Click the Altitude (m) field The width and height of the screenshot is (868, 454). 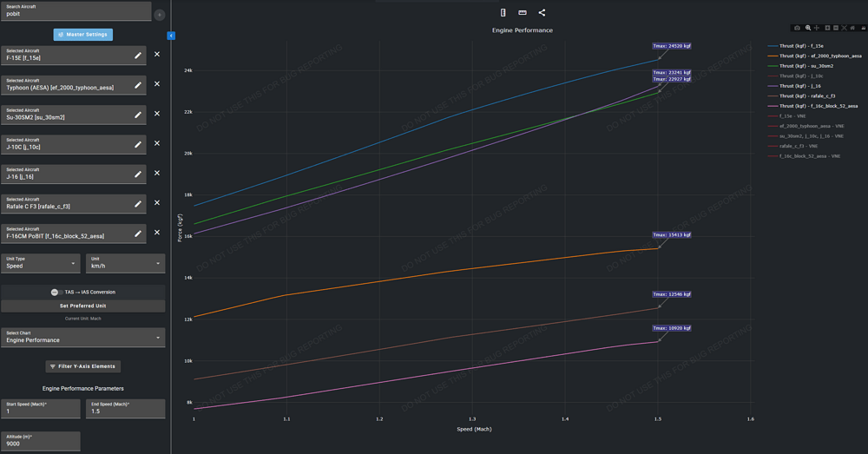[x=41, y=441]
